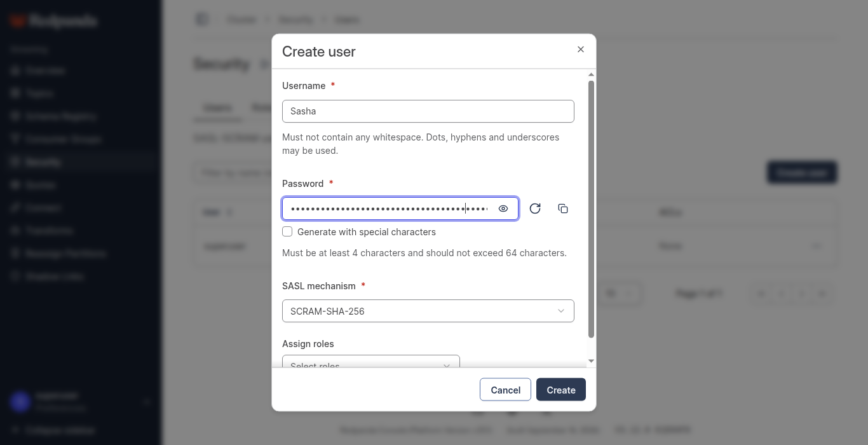868x445 pixels.
Task: Click the dialog's vertical scrollbar thumb
Action: pyautogui.click(x=592, y=209)
